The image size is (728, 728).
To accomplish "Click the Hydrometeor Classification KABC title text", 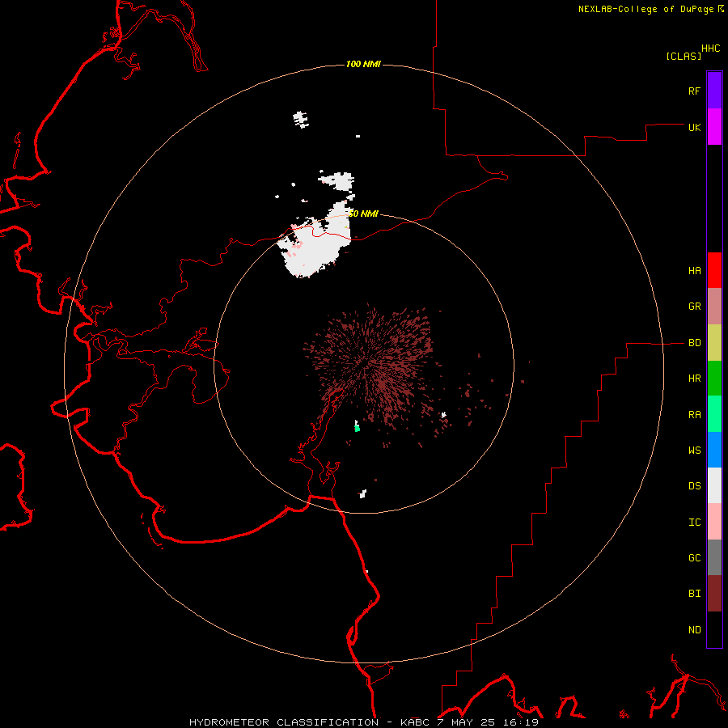I will tap(363, 722).
